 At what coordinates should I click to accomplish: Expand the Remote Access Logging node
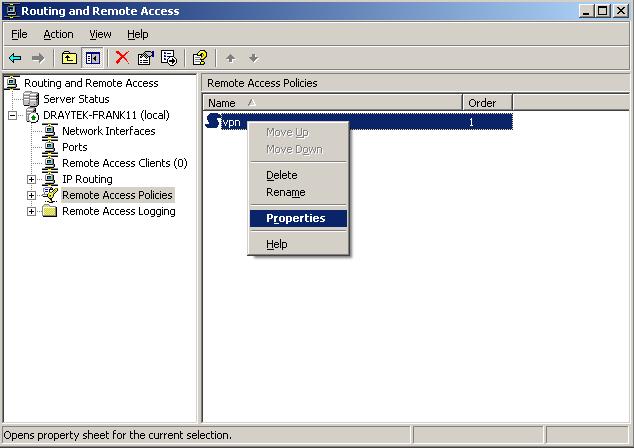31,211
